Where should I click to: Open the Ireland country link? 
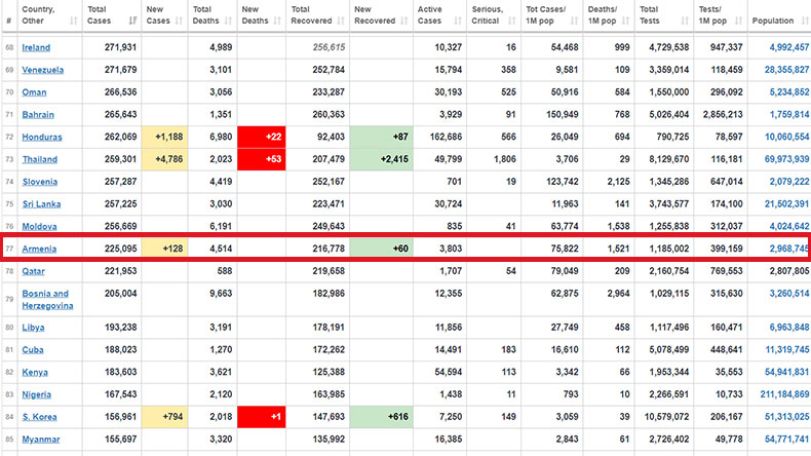[36, 48]
